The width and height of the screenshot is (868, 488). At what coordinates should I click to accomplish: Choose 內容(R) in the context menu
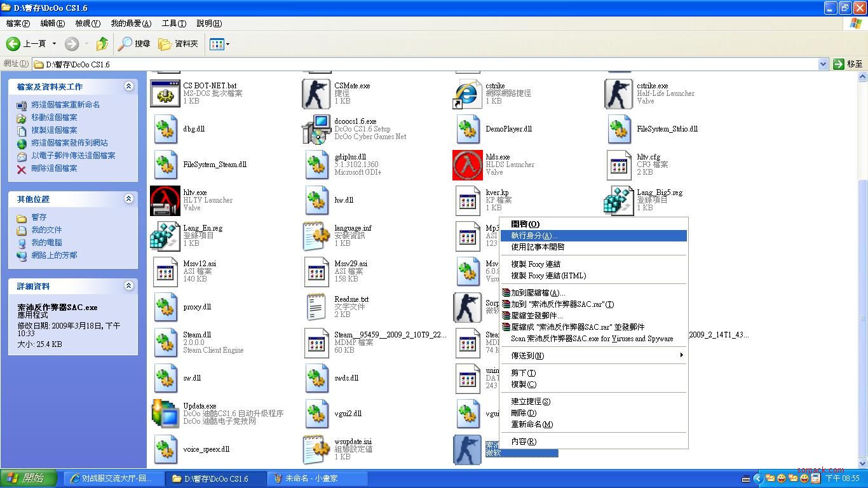(524, 442)
